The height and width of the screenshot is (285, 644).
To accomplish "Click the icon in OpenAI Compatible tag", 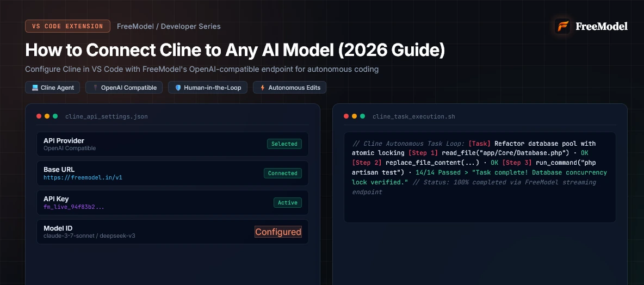I will tap(95, 88).
